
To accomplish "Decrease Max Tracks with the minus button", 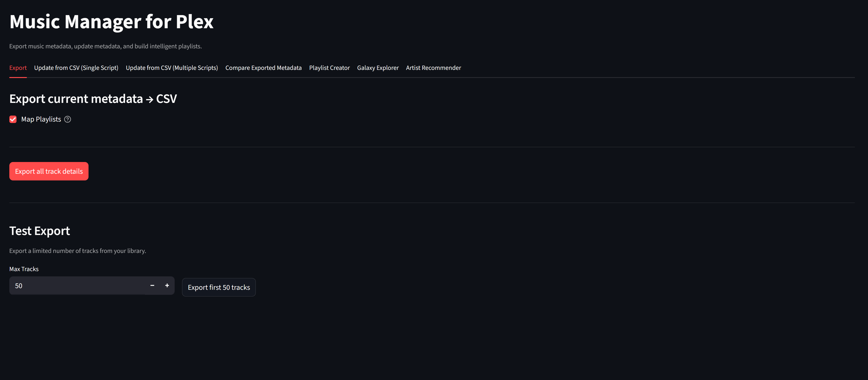I will 152,285.
